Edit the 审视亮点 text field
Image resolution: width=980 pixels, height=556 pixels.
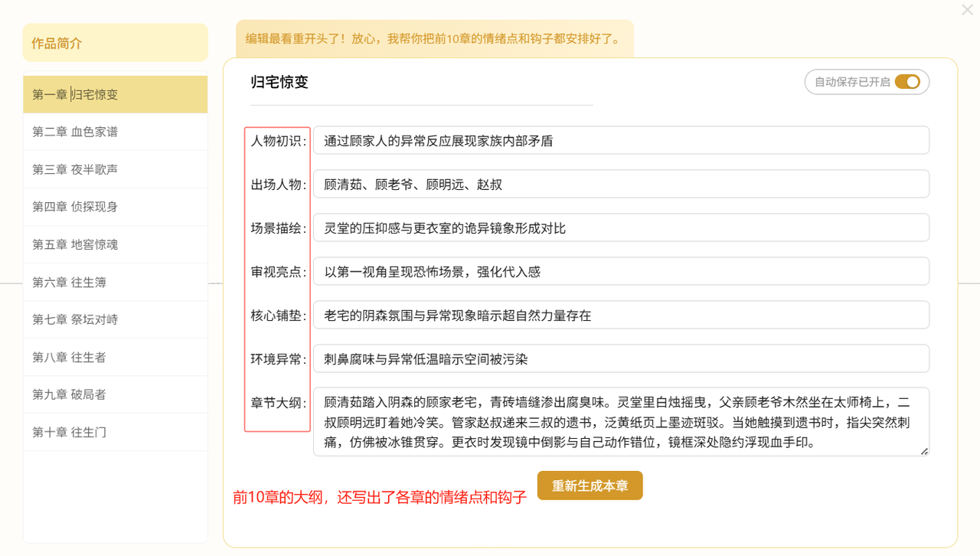[621, 271]
